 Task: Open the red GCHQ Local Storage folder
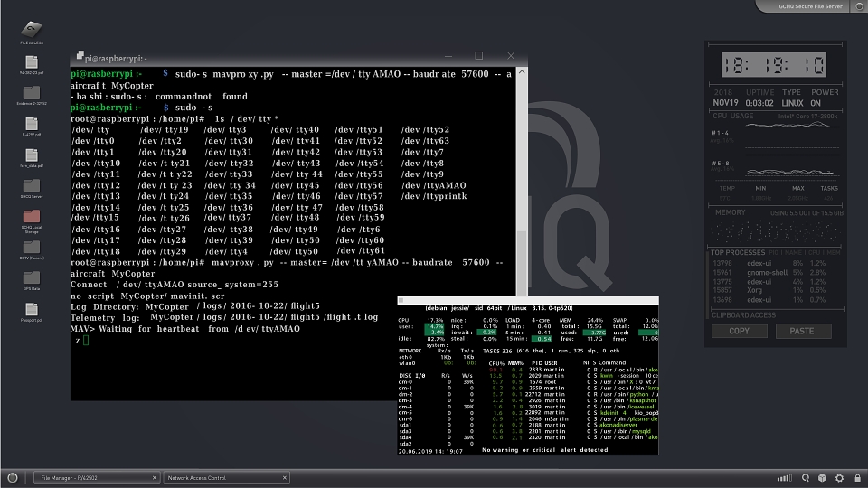coord(32,221)
